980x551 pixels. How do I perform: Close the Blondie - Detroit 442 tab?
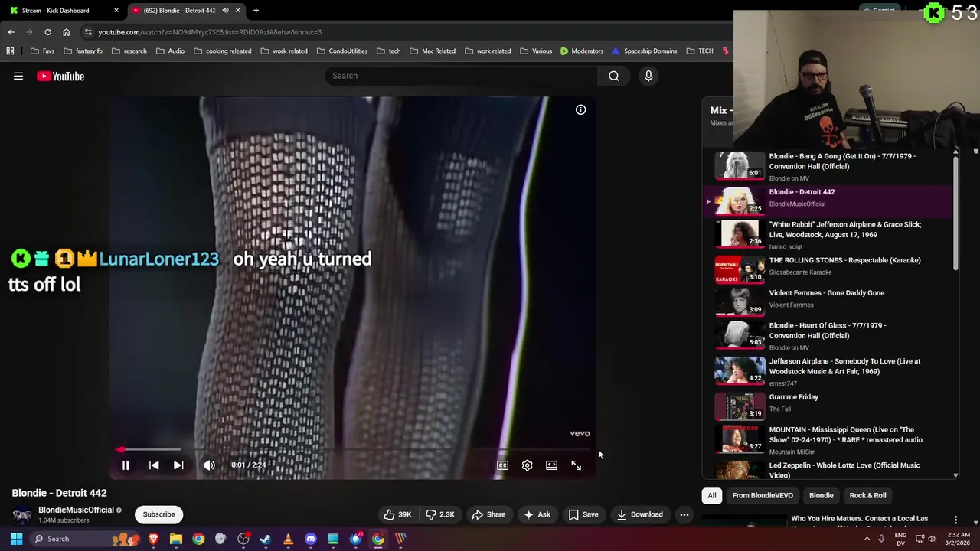(x=237, y=10)
